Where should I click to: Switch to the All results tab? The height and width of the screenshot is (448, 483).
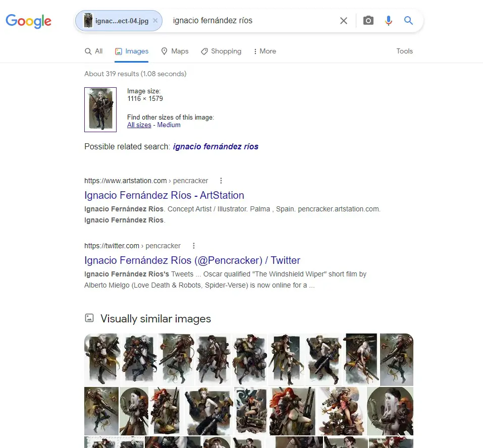tap(94, 51)
